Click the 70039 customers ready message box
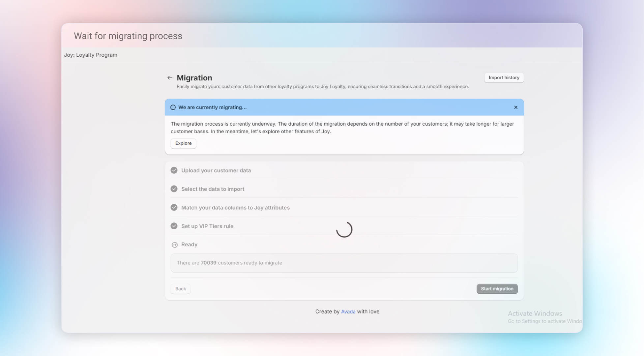Screen dimensions: 644x356 pos(344,263)
